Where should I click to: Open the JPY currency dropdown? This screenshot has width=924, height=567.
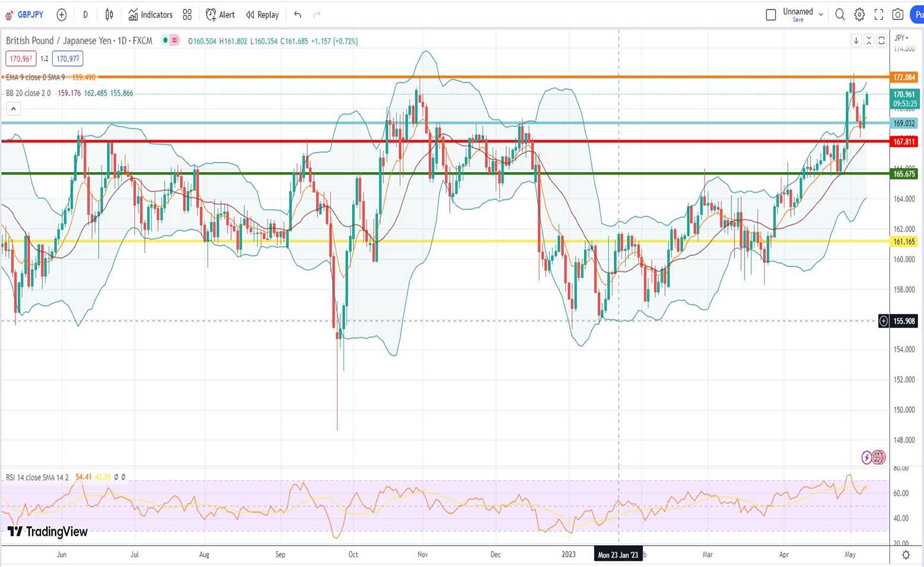click(x=901, y=38)
